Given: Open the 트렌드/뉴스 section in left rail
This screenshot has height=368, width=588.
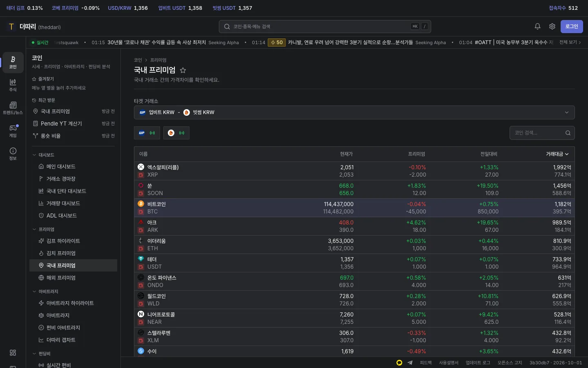Looking at the screenshot, I should (13, 108).
